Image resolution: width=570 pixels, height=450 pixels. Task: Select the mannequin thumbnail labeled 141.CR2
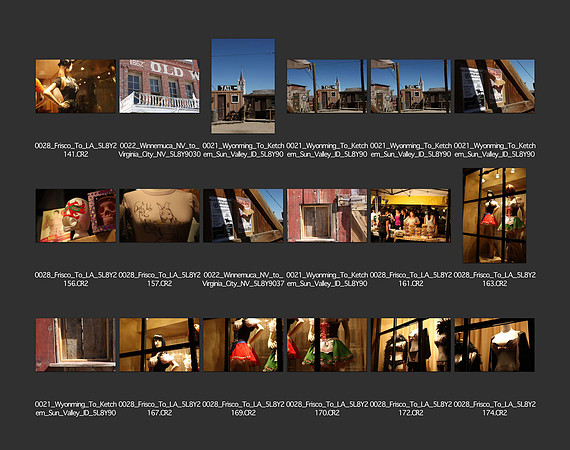click(76, 86)
